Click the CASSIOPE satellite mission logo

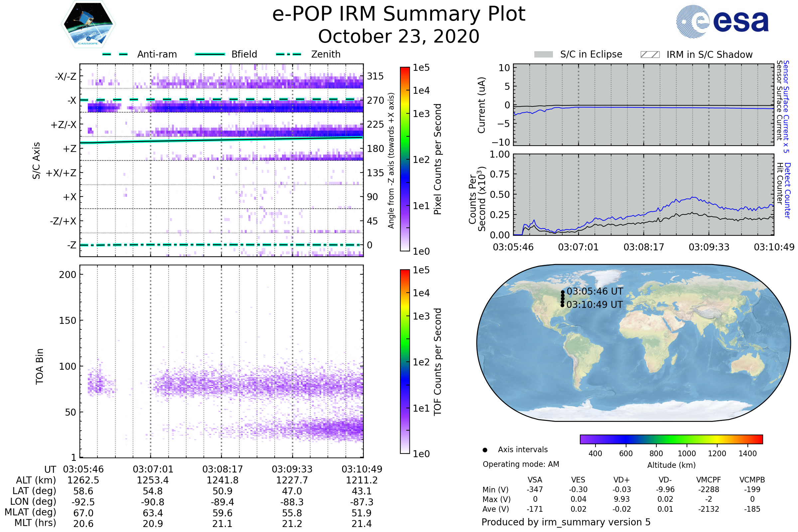[x=88, y=24]
